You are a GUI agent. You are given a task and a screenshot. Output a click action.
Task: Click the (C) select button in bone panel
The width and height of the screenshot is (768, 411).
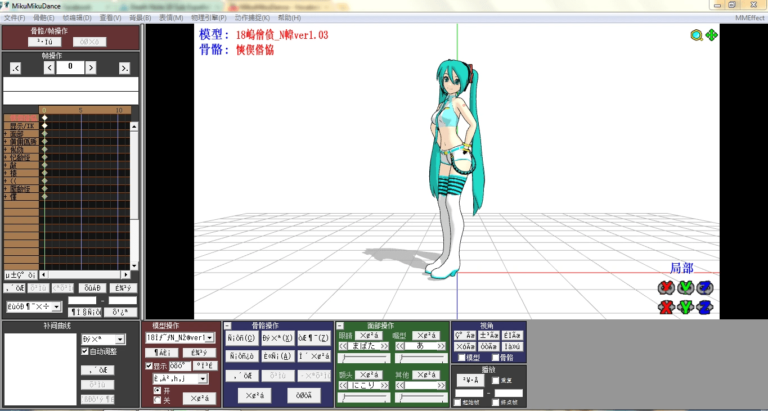pyautogui.click(x=242, y=338)
